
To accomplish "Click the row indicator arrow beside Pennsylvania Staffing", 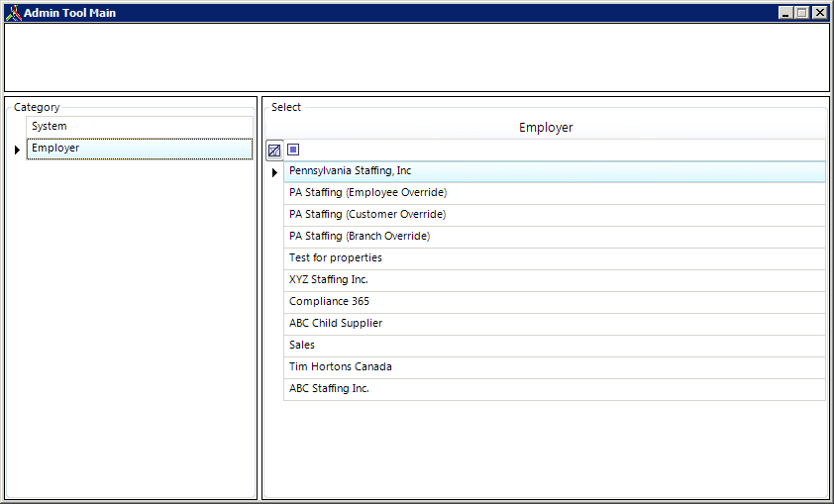I will click(274, 172).
